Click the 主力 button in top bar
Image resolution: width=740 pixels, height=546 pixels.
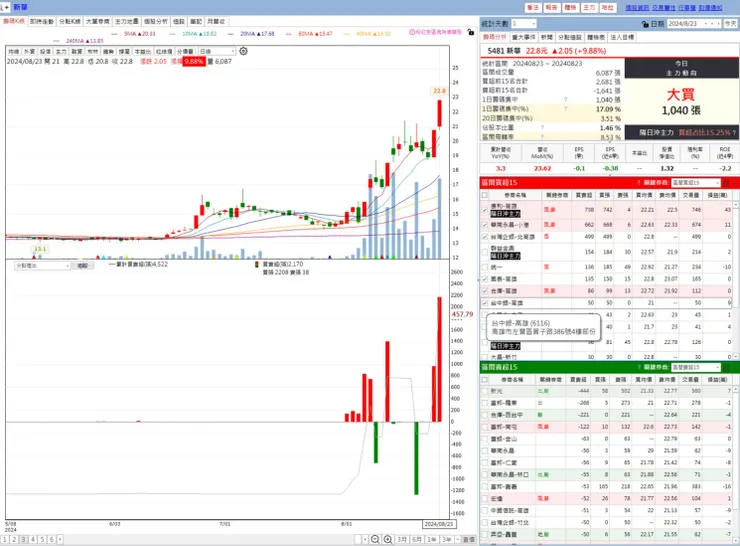(x=589, y=8)
